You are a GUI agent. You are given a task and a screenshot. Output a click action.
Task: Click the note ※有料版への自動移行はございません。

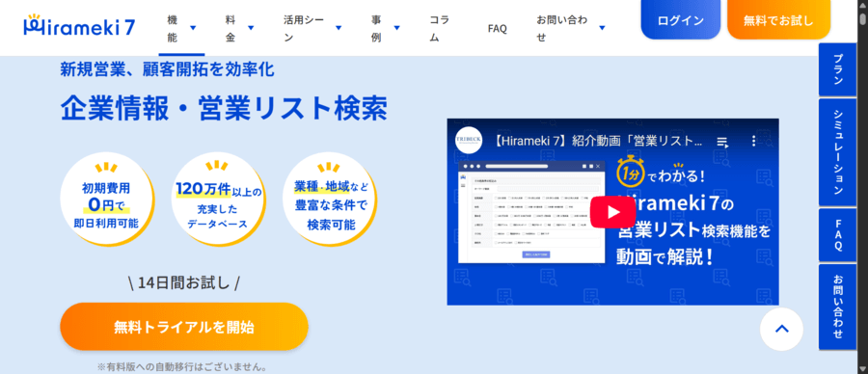coord(183,367)
